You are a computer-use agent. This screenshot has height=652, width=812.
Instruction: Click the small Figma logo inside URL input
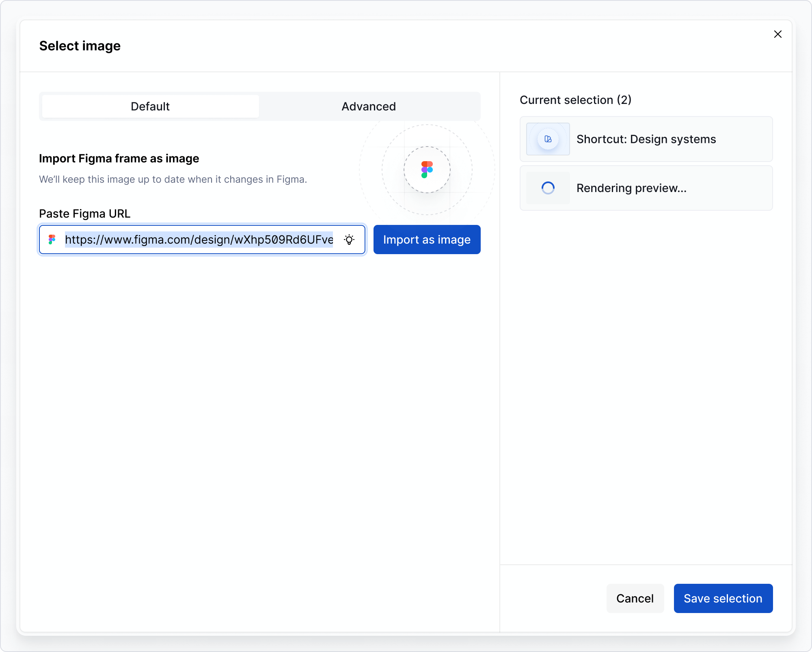[x=52, y=240]
